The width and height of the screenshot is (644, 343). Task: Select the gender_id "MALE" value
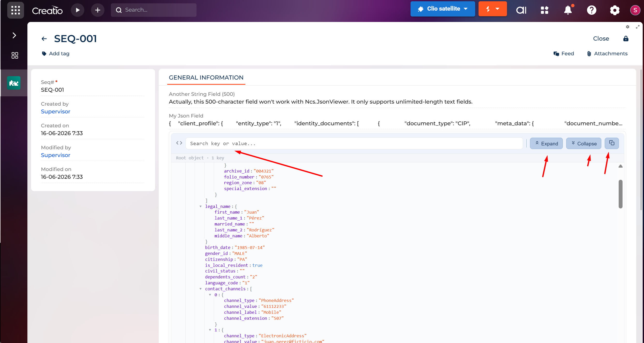[x=240, y=253]
